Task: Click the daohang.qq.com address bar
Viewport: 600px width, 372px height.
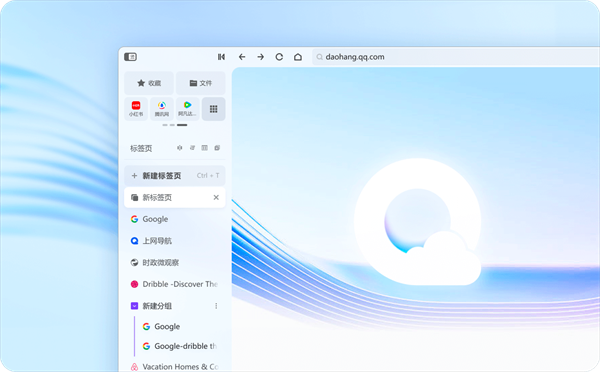Action: tap(455, 57)
